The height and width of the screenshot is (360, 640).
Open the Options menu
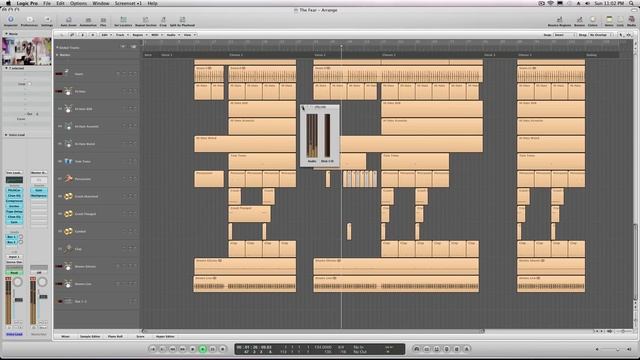pyautogui.click(x=78, y=3)
